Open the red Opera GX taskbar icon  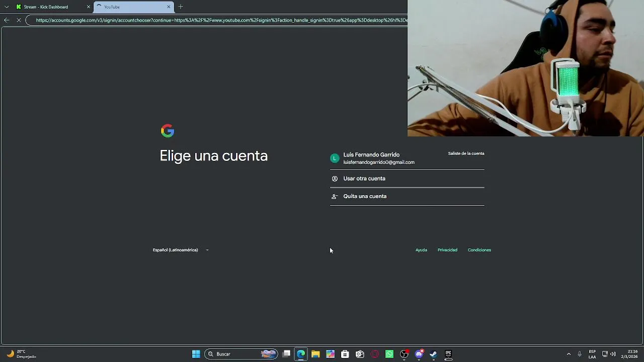coord(374,354)
